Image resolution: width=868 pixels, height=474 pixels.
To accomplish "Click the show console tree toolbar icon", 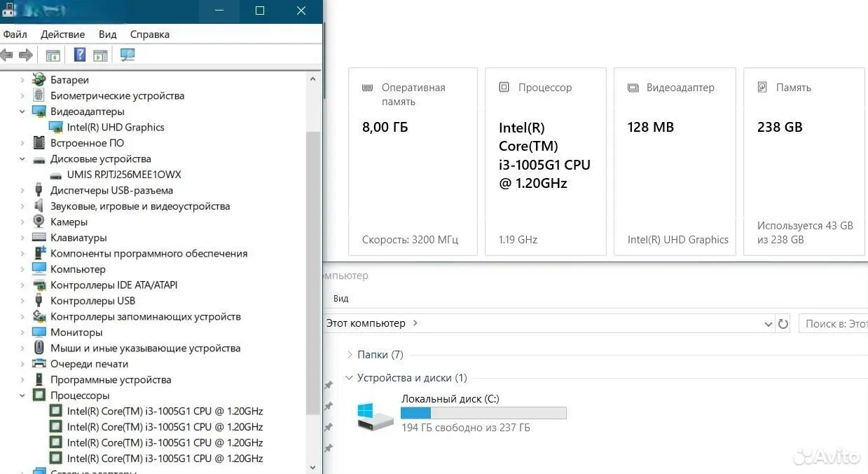I will [x=53, y=55].
